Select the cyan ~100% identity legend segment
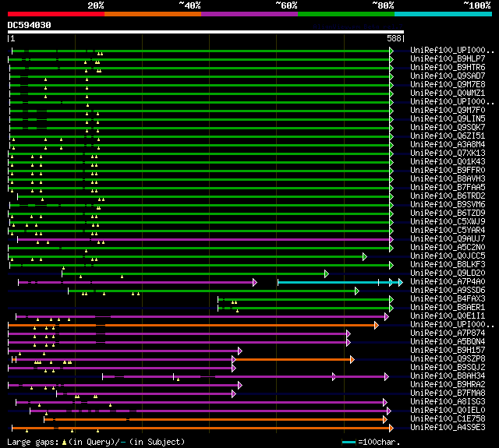 tap(444, 14)
